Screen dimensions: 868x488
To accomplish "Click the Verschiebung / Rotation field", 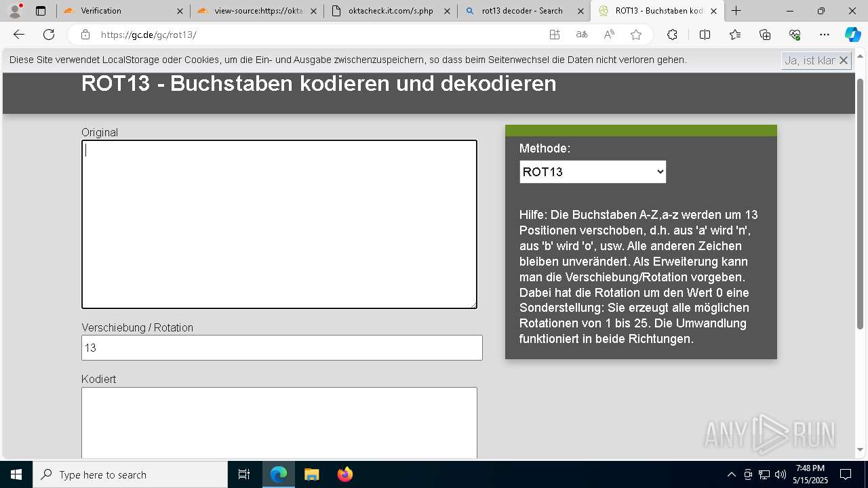I will click(282, 348).
